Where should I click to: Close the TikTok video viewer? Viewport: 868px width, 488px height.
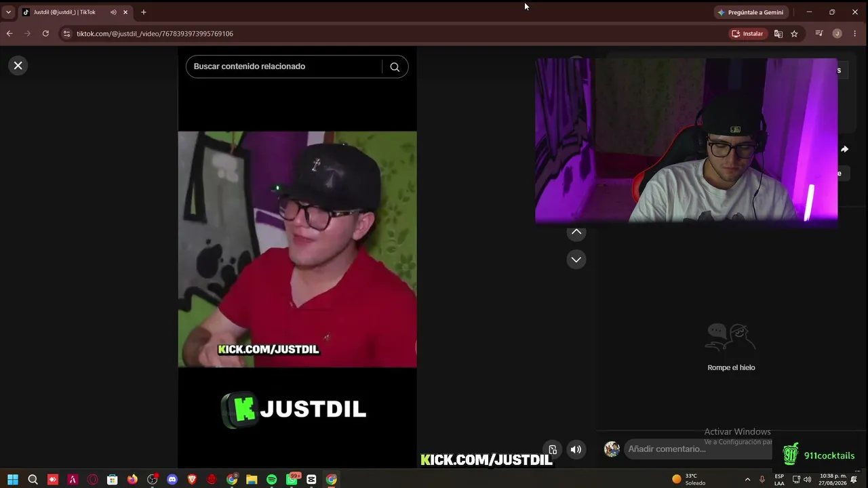18,66
